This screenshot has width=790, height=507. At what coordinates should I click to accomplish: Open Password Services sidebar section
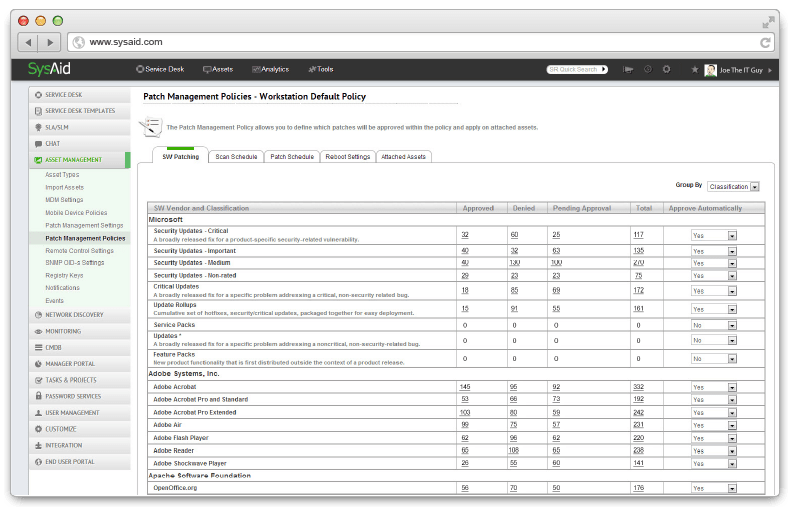click(x=80, y=397)
